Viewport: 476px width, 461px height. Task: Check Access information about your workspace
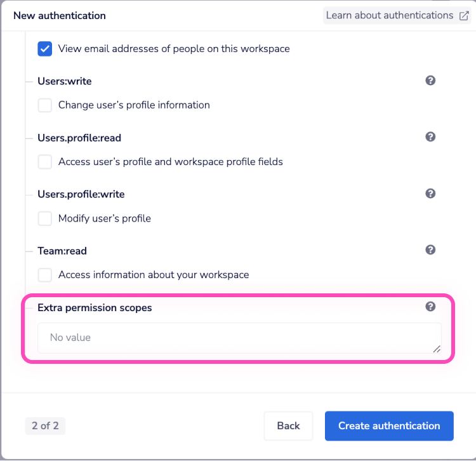click(x=44, y=275)
